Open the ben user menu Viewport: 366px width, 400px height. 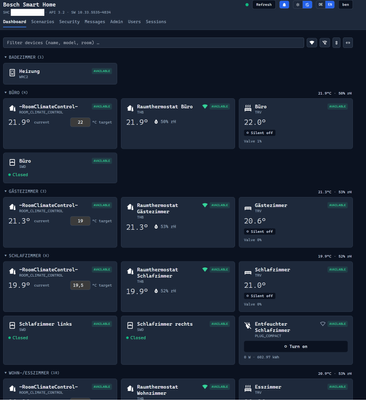tap(346, 5)
